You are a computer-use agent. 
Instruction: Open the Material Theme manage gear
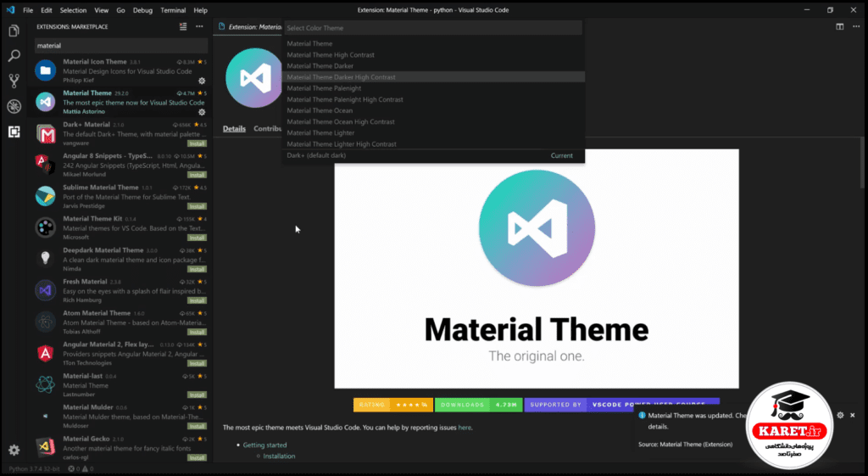click(202, 112)
